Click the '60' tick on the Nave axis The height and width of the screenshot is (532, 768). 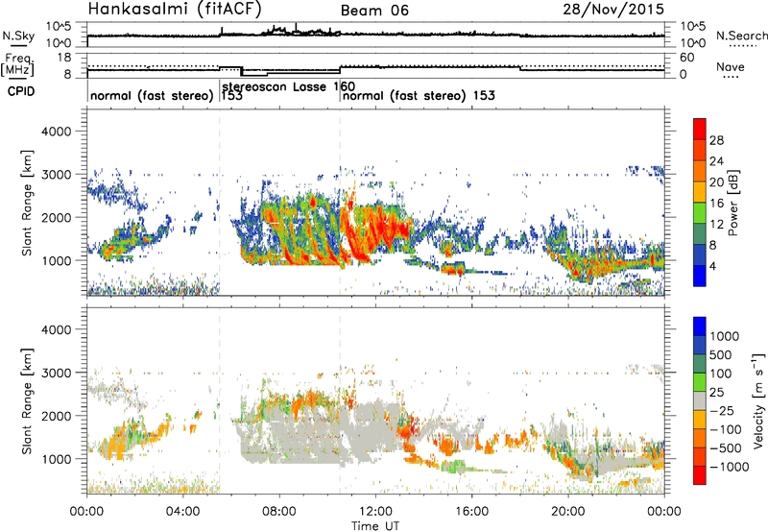(x=686, y=58)
